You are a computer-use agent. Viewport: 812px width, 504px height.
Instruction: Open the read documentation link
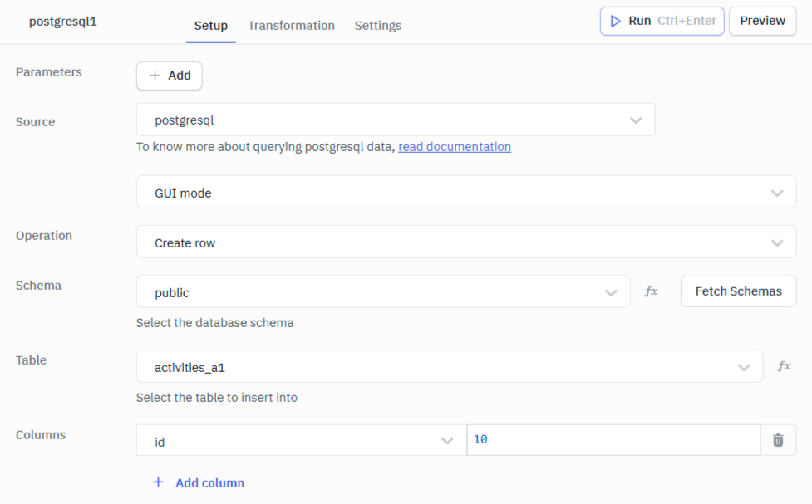[454, 146]
